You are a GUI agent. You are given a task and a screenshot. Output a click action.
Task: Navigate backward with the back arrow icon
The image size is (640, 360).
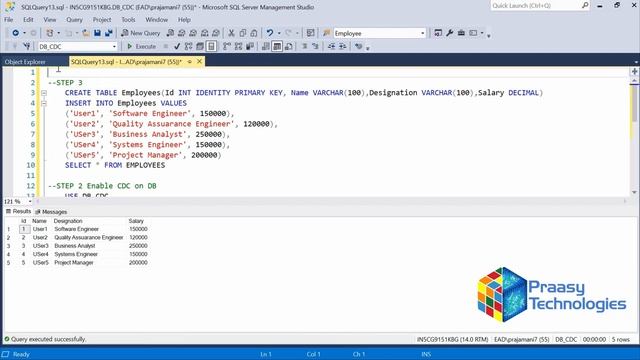(16, 33)
